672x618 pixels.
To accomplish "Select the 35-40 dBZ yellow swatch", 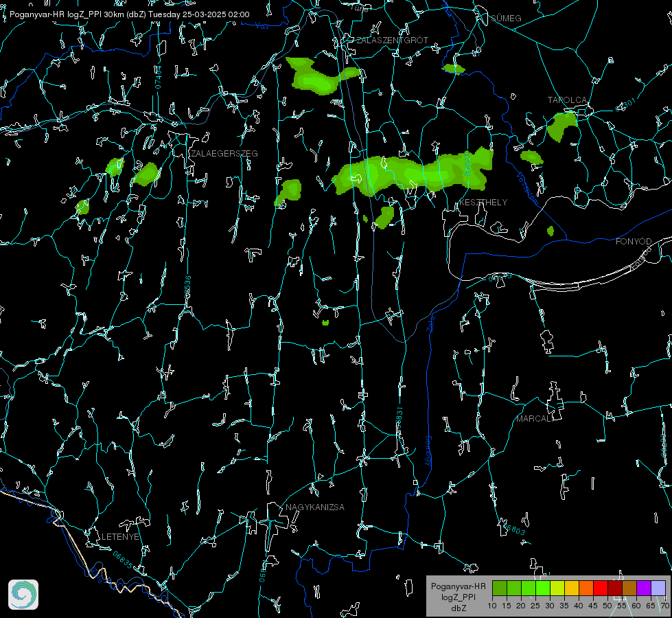I will point(572,588).
